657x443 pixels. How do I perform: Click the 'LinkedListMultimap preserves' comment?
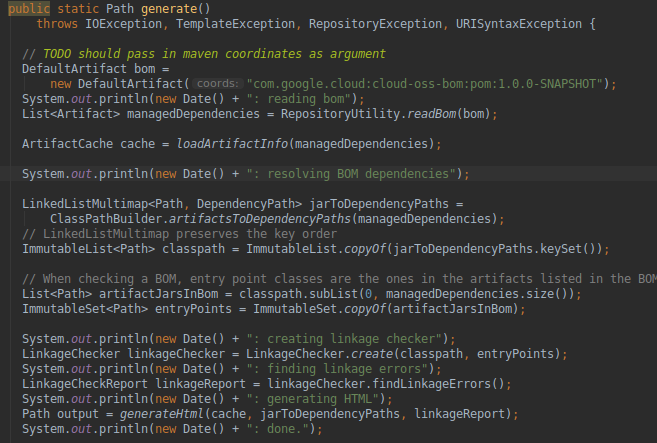(179, 234)
